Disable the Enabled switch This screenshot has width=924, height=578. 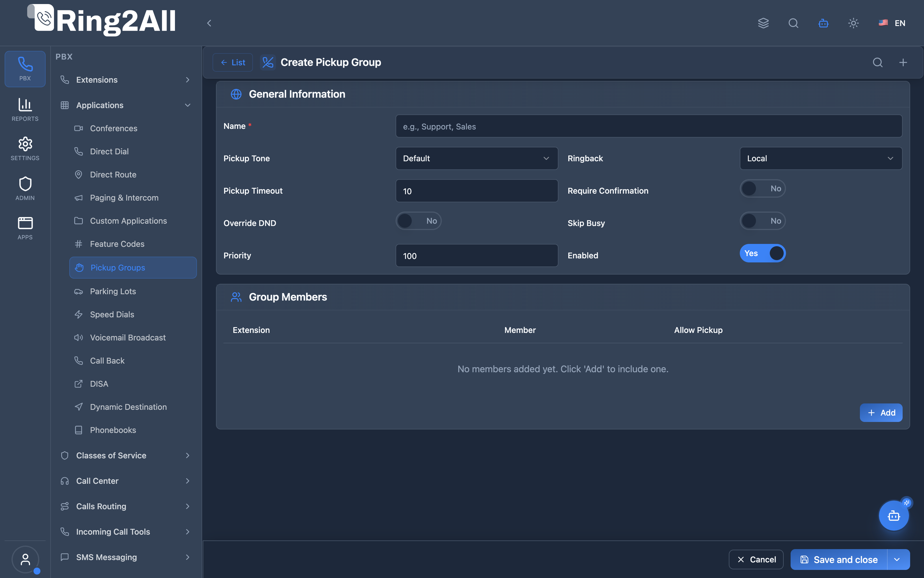763,253
